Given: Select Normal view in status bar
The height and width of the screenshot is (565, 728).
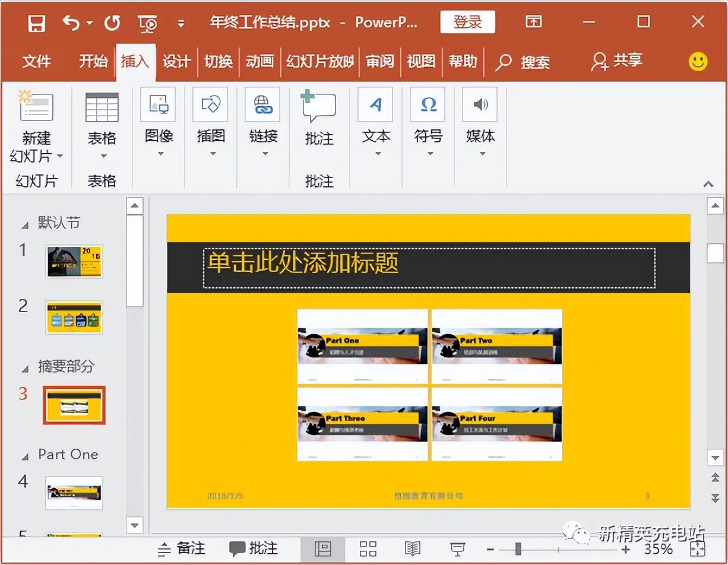Looking at the screenshot, I should click(x=323, y=548).
